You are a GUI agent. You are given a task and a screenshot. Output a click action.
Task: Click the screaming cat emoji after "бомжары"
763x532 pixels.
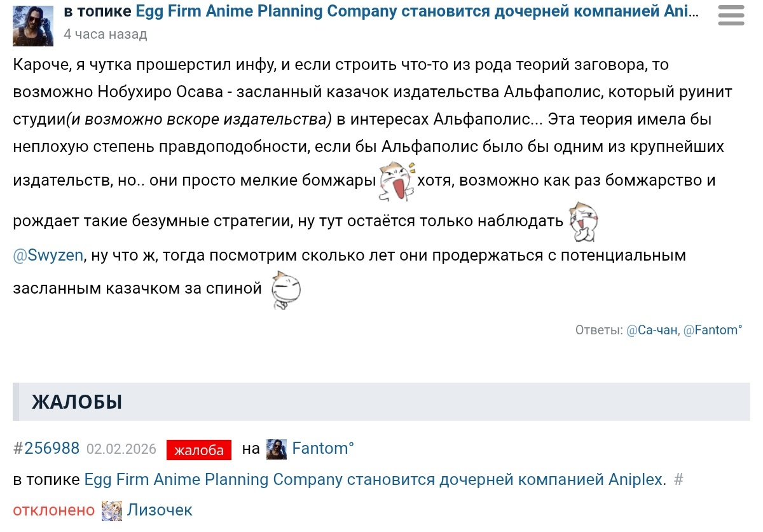click(x=397, y=181)
